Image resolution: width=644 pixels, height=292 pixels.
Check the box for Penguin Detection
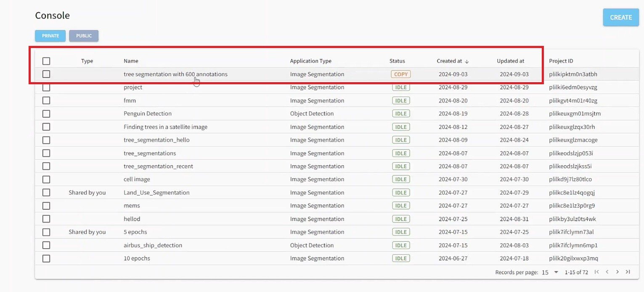click(x=46, y=114)
